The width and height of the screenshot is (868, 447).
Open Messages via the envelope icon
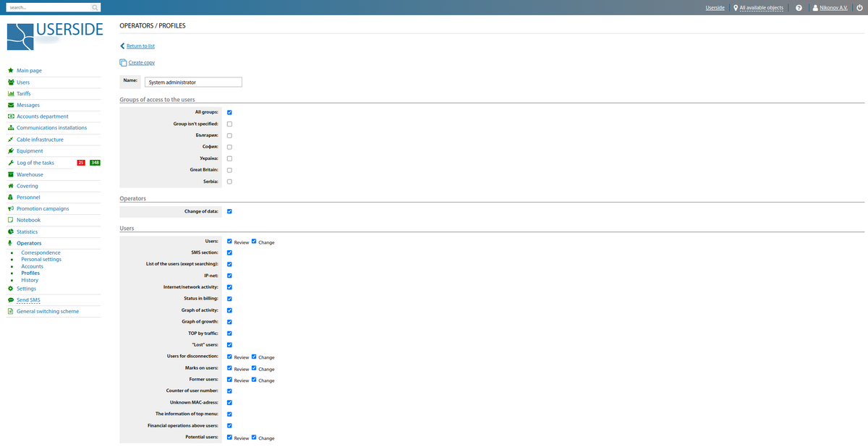10,105
